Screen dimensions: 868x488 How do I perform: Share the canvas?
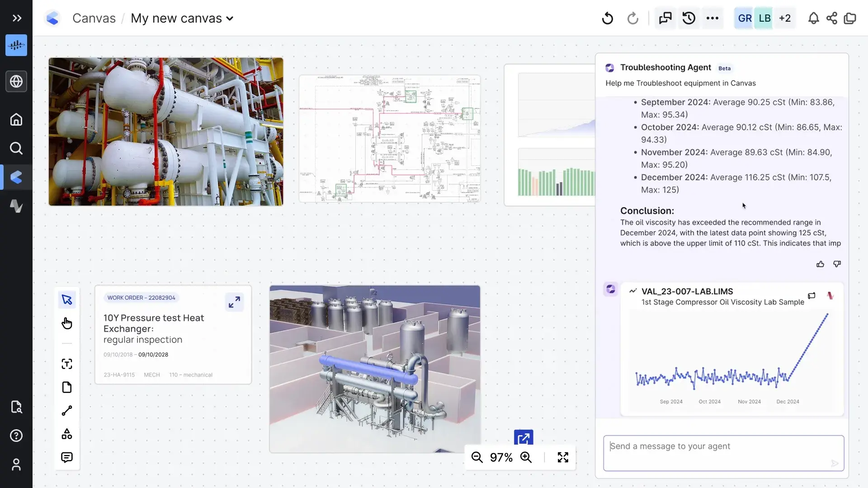[832, 18]
